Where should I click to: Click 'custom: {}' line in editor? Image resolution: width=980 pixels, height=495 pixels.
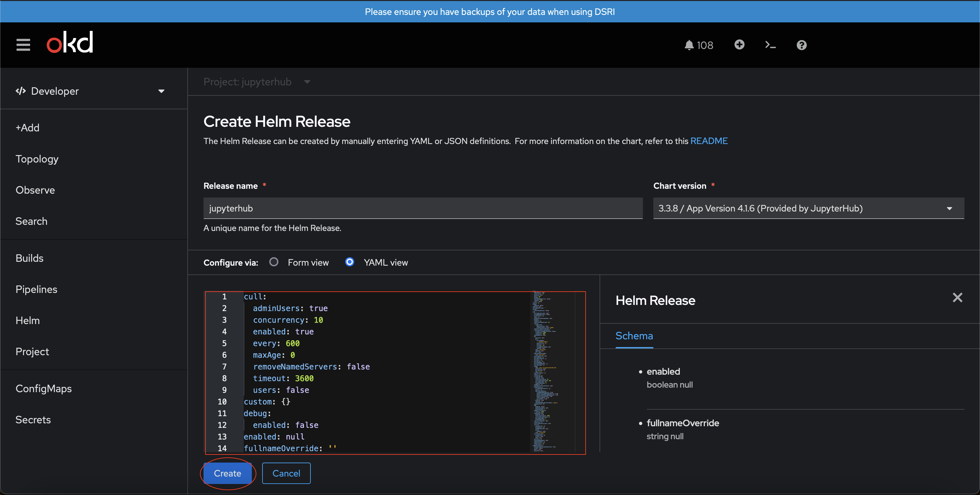pos(267,402)
